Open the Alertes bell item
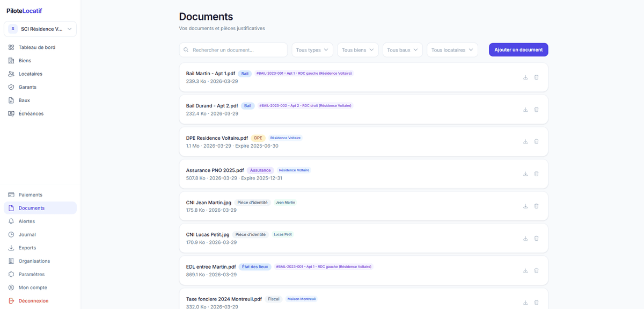 26,221
